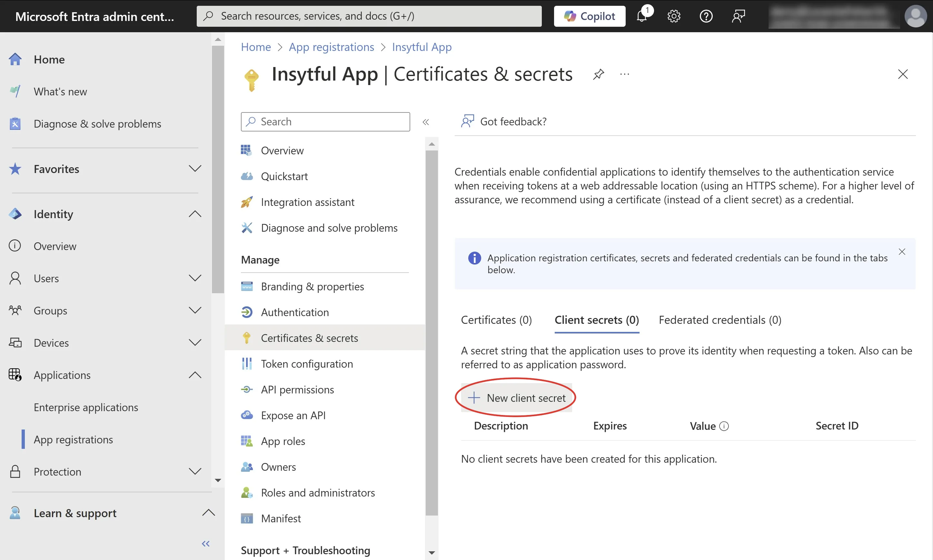933x560 pixels.
Task: Expand the Protection section
Action: (x=195, y=471)
